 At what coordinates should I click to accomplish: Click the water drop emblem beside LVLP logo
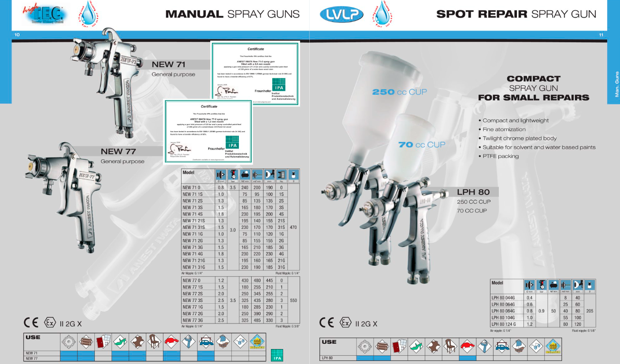(382, 14)
